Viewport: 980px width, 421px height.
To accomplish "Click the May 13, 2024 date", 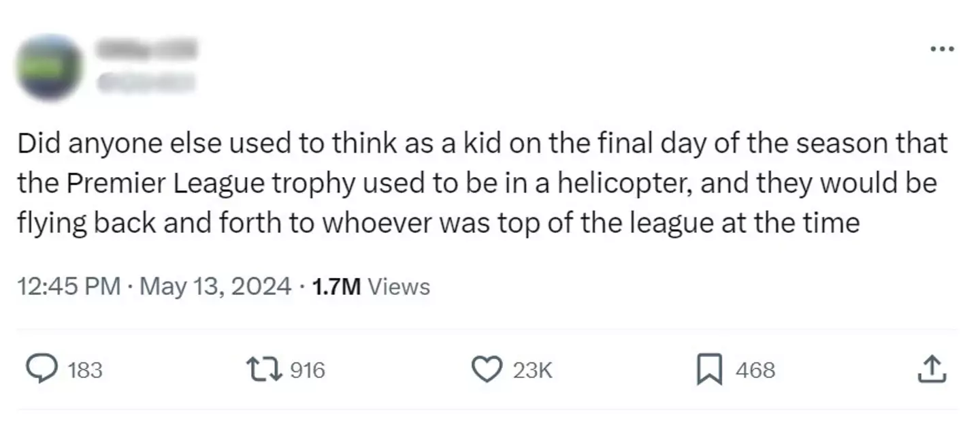I will (215, 286).
